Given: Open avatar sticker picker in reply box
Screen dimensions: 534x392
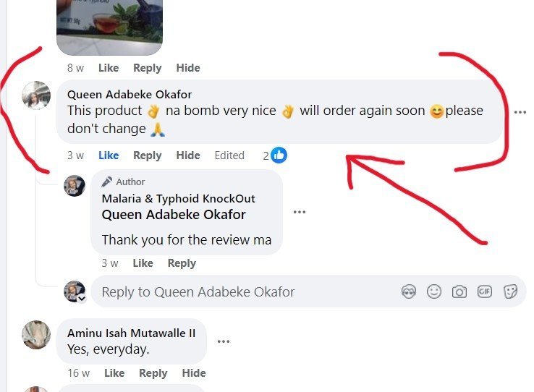Looking at the screenshot, I should click(x=408, y=291).
